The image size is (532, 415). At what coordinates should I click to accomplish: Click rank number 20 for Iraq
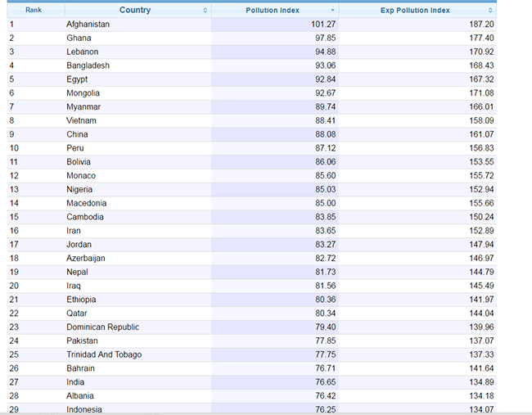point(14,286)
